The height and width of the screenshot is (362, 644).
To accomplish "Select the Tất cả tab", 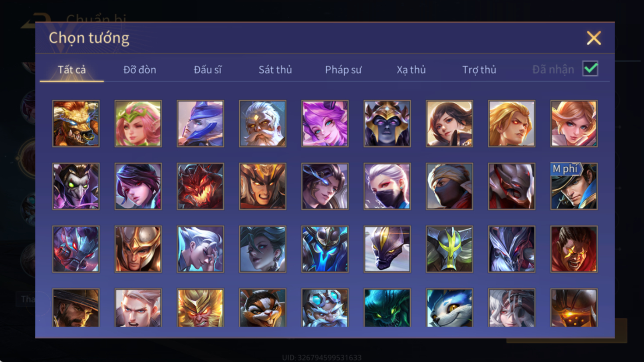I will 72,70.
